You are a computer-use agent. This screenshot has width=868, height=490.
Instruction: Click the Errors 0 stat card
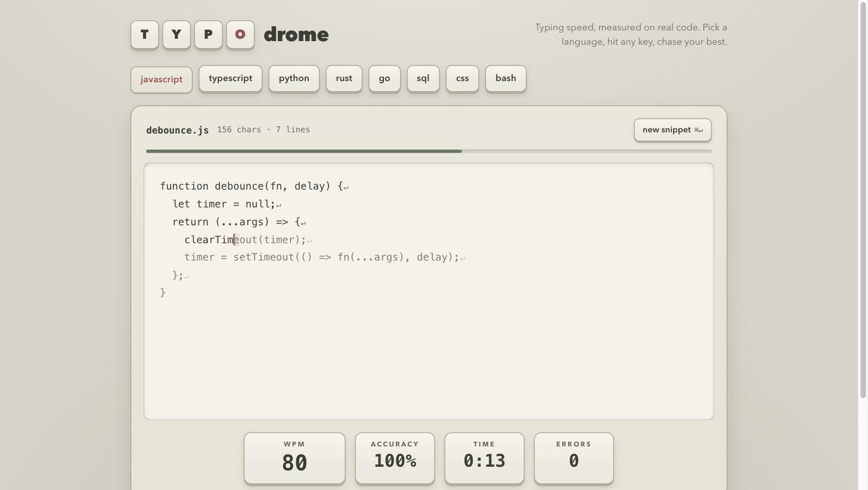point(573,458)
